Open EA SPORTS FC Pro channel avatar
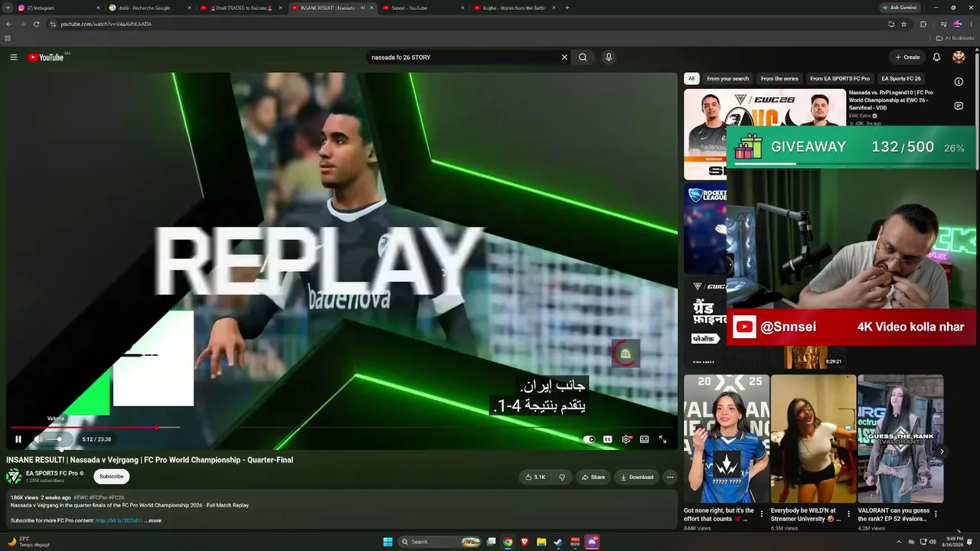This screenshot has height=551, width=980. [14, 476]
